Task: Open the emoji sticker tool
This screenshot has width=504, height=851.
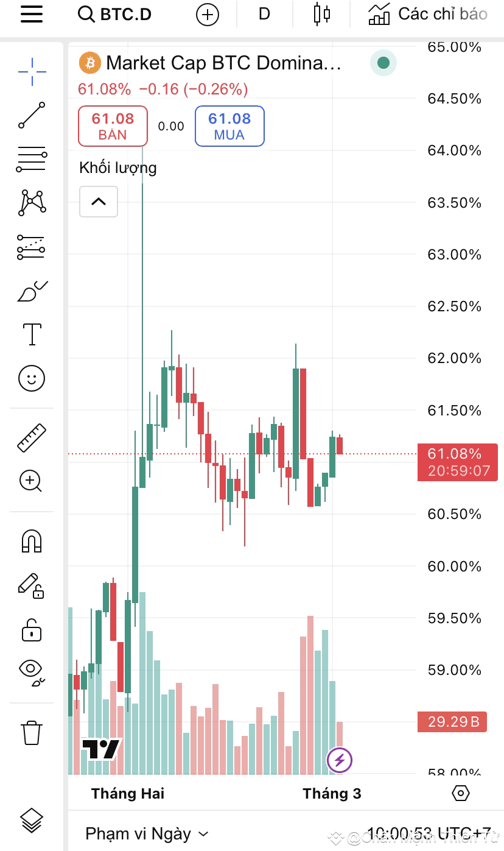Action: click(32, 378)
